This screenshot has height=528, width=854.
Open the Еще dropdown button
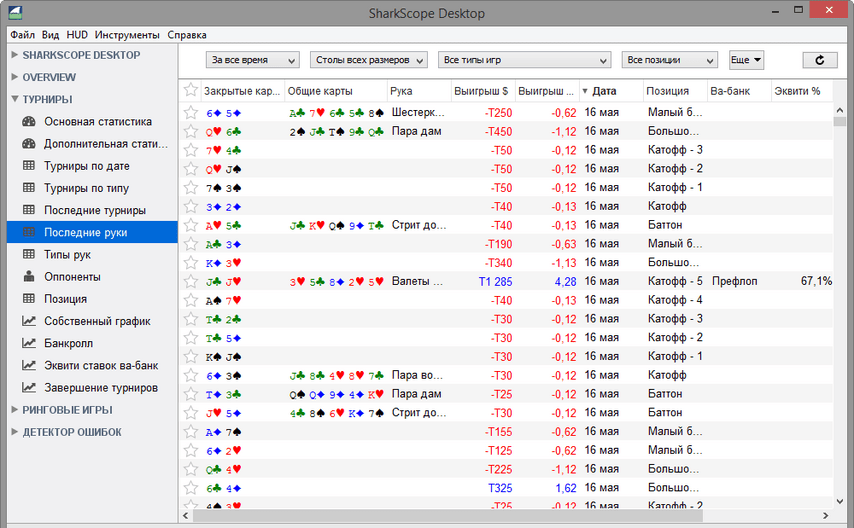point(747,60)
